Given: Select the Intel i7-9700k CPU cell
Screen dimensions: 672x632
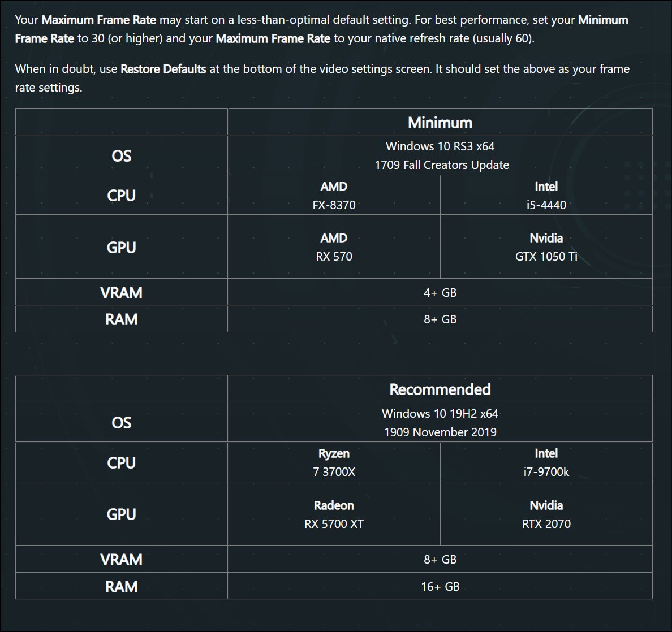Looking at the screenshot, I should pos(546,462).
